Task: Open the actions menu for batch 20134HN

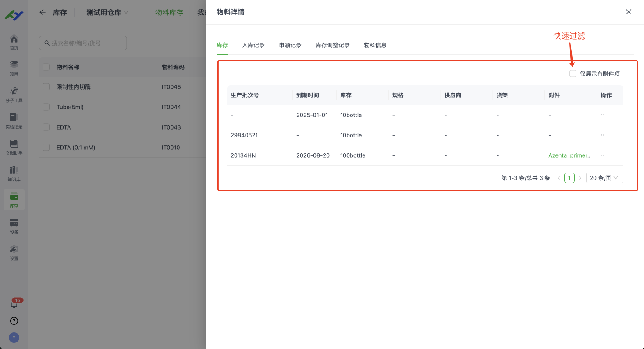Action: click(603, 155)
